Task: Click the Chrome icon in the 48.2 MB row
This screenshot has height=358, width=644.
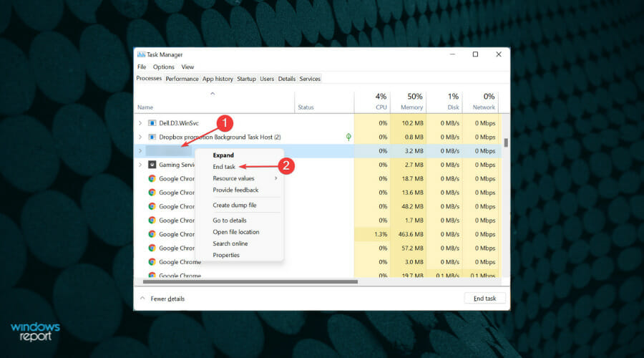Action: [x=152, y=206]
